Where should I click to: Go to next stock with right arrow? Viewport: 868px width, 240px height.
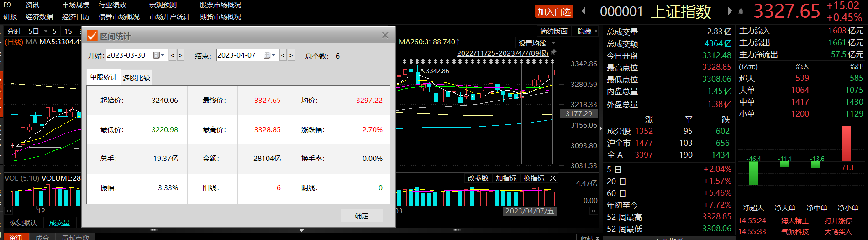tap(730, 11)
